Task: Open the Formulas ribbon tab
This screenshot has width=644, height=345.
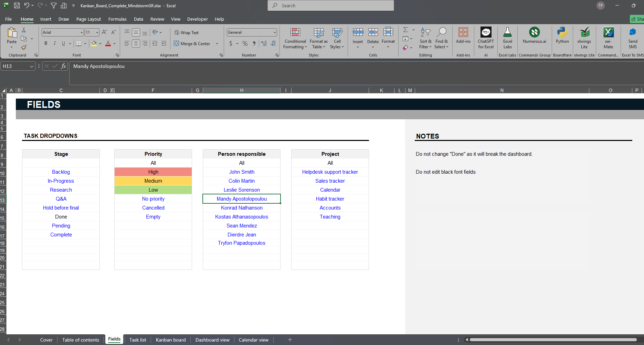Action: [x=117, y=19]
